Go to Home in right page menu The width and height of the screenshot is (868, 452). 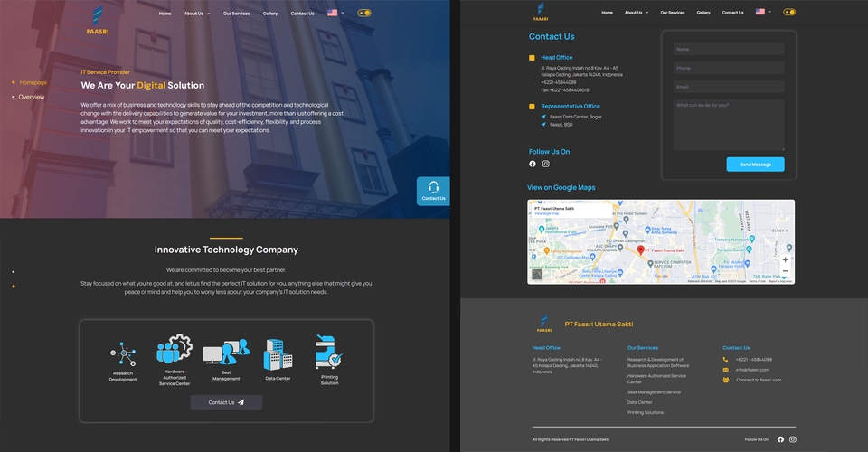point(608,12)
